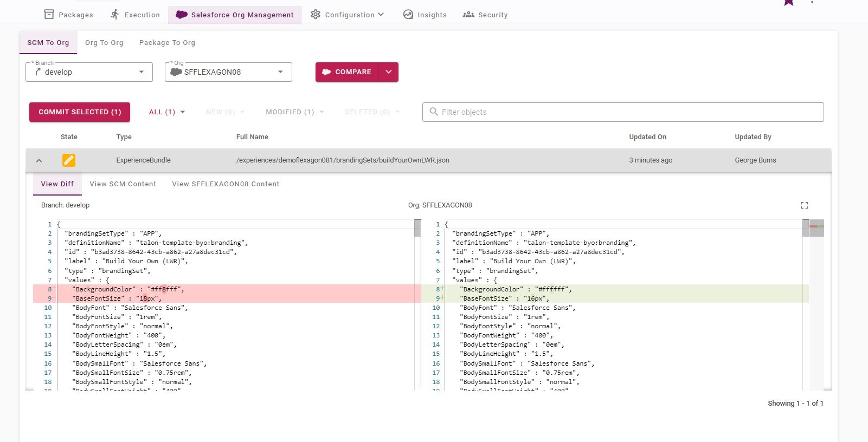This screenshot has width=868, height=442.
Task: Switch to View SCM Content tab
Action: tap(123, 184)
